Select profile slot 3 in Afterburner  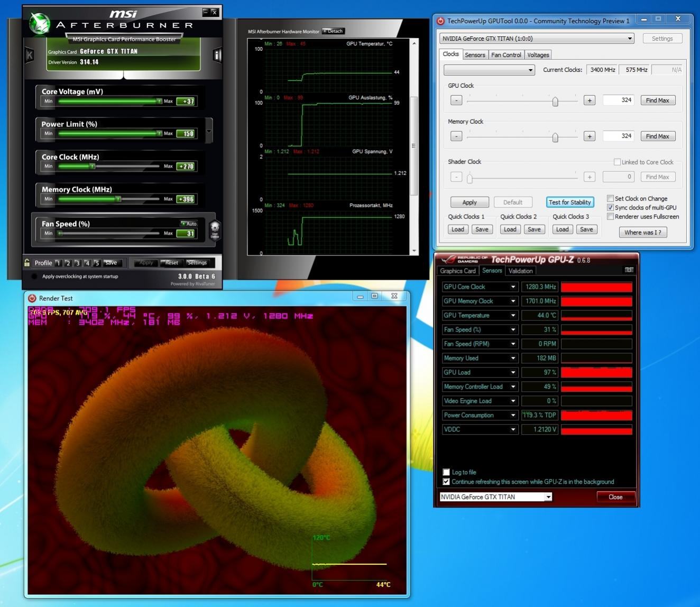pos(77,263)
